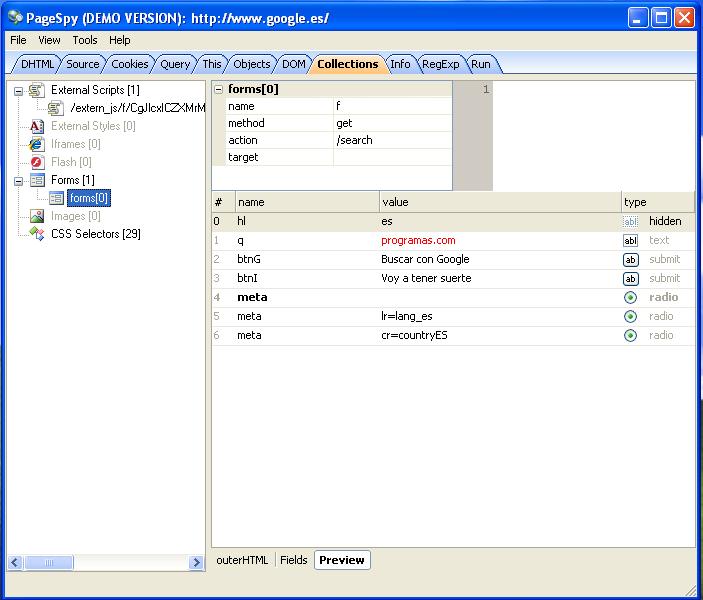Switch to the DOM tab
This screenshot has height=600, width=703.
[x=294, y=64]
